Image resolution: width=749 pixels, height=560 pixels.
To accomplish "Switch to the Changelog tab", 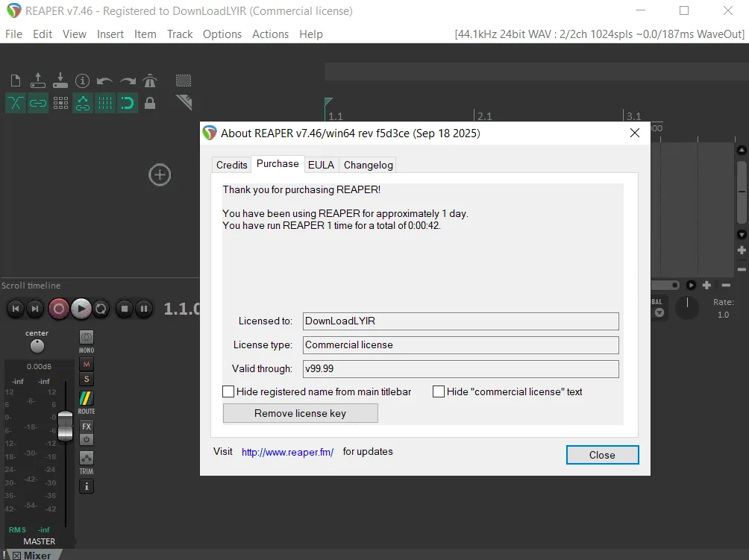I will [x=369, y=165].
